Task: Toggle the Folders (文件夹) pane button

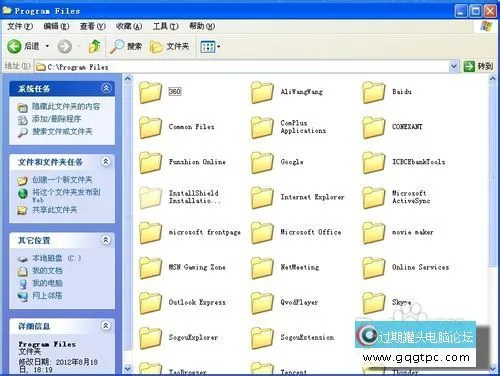Action: pos(169,46)
